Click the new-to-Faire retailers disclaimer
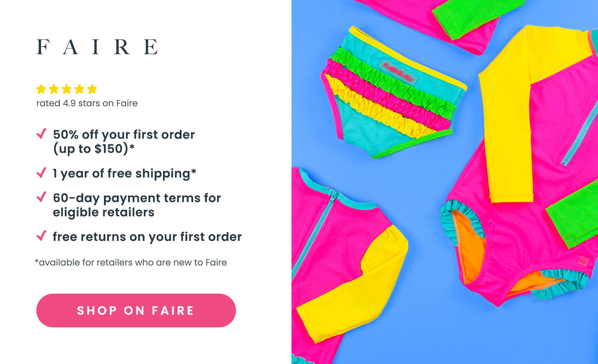The width and height of the screenshot is (598, 364). (x=131, y=262)
